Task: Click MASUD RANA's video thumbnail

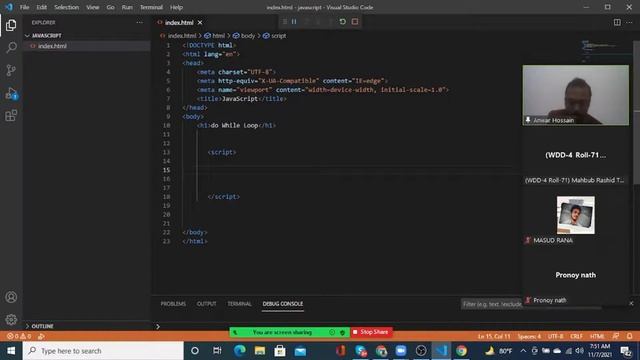Action: coord(576,215)
